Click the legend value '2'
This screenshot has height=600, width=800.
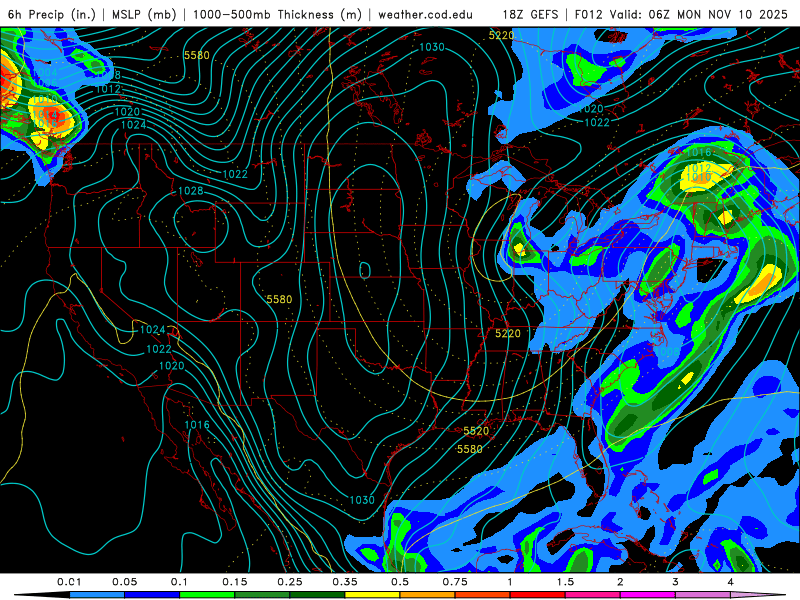pos(620,582)
